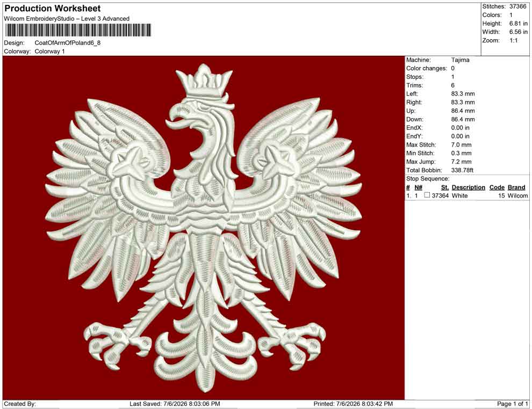Click the Up value '86.4 mm'

coord(463,111)
